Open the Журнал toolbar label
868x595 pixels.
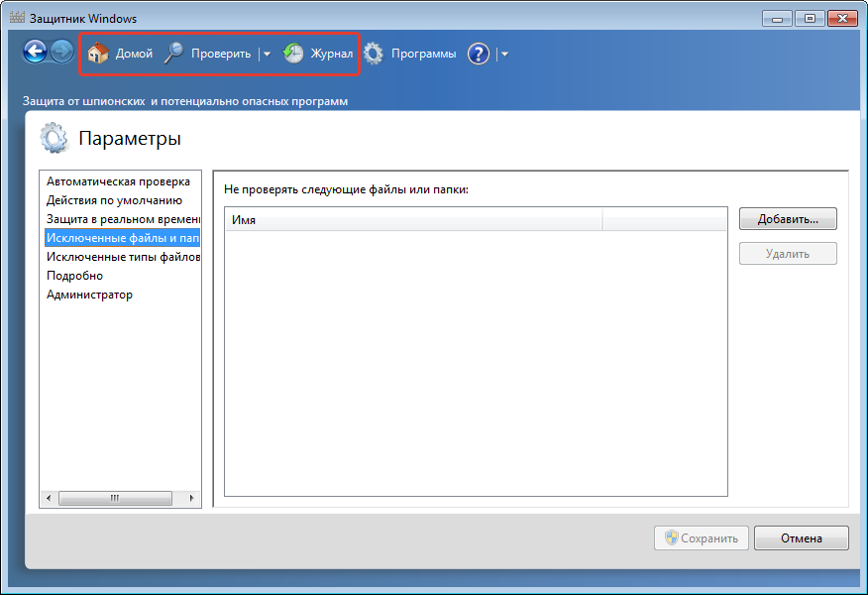coord(332,54)
